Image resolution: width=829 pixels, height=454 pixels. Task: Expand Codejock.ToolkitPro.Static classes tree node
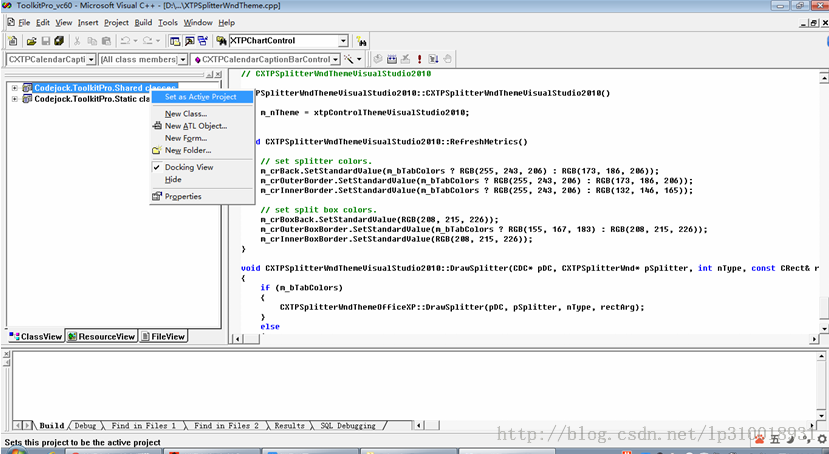15,99
